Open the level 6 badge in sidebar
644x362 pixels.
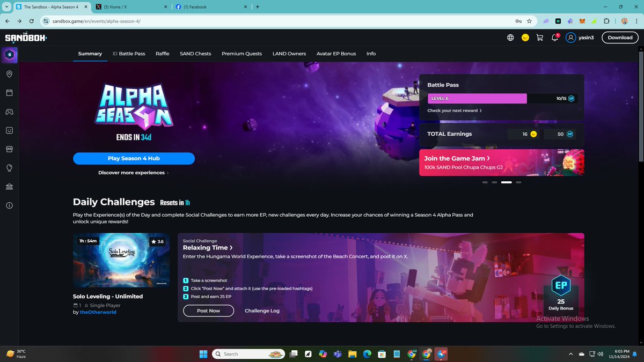click(10, 54)
